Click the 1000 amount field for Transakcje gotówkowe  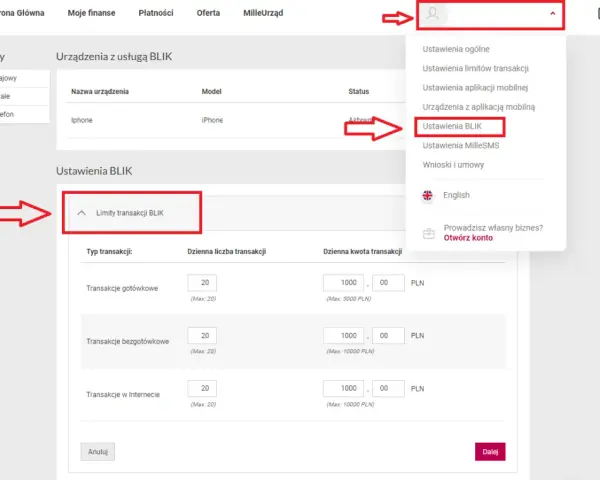343,283
